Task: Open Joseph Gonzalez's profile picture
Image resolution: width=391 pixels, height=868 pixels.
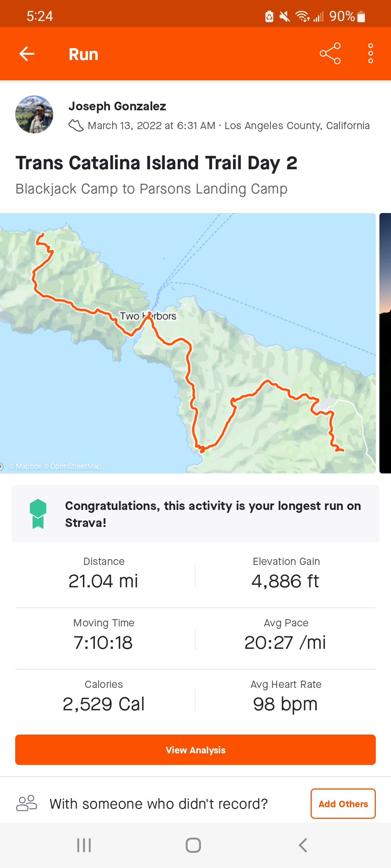Action: 34,115
